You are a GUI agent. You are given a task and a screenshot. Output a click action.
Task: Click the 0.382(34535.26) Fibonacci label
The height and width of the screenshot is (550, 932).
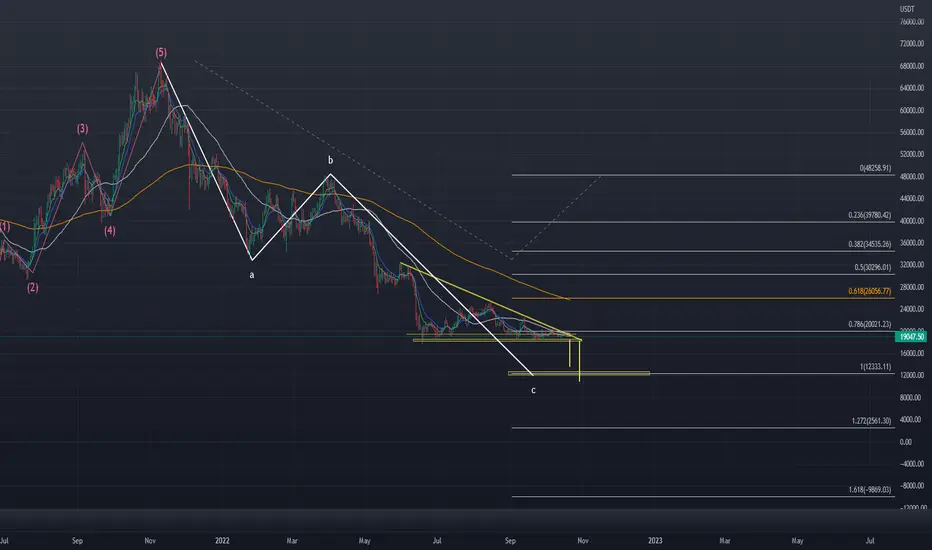(x=870, y=244)
